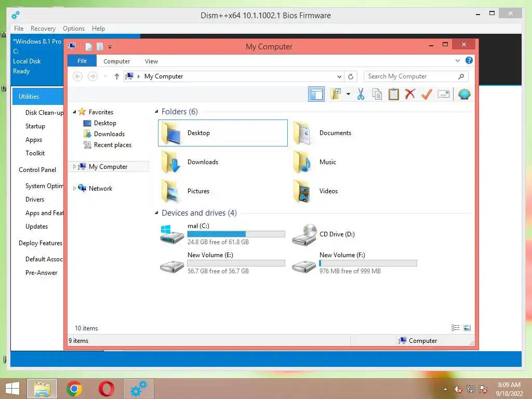This screenshot has height=399, width=532.
Task: Open Help menu in Dism++
Action: tap(98, 29)
